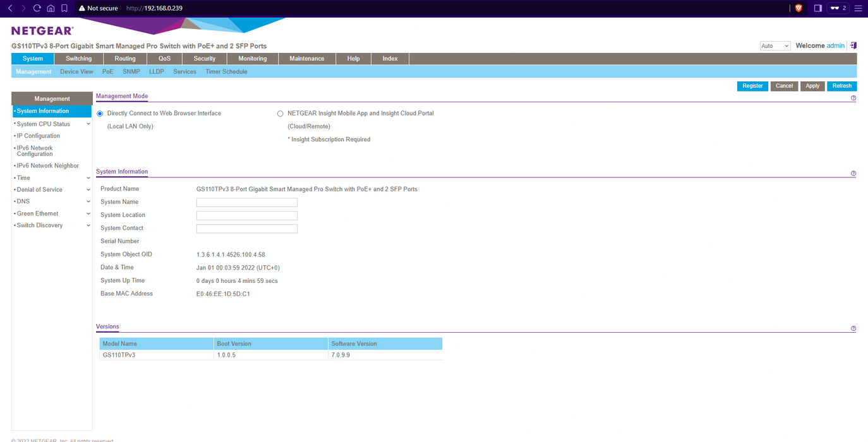Click the logout door icon beside admin
This screenshot has width=868, height=442.
tap(853, 45)
